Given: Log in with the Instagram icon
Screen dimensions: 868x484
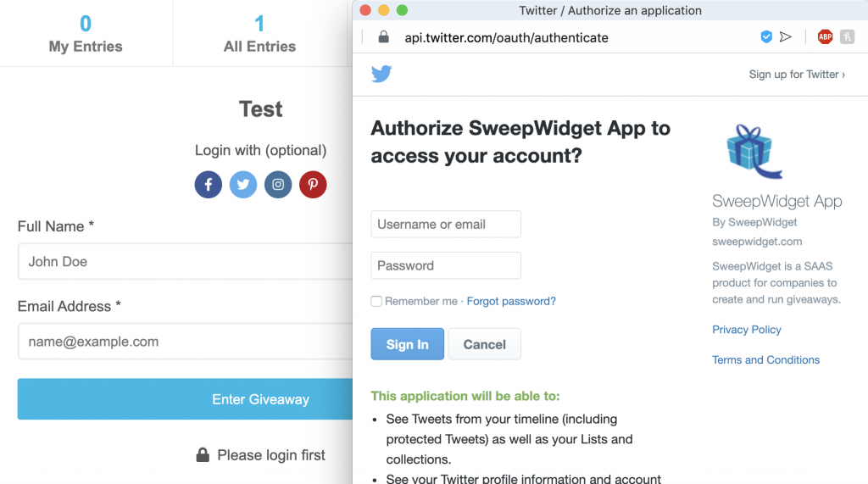Looking at the screenshot, I should coord(278,185).
